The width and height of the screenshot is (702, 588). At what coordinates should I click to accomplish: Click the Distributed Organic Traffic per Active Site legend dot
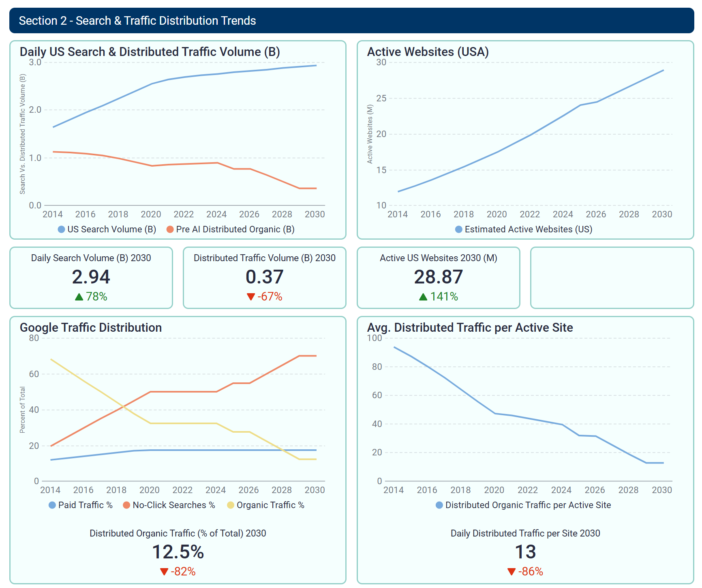[439, 505]
